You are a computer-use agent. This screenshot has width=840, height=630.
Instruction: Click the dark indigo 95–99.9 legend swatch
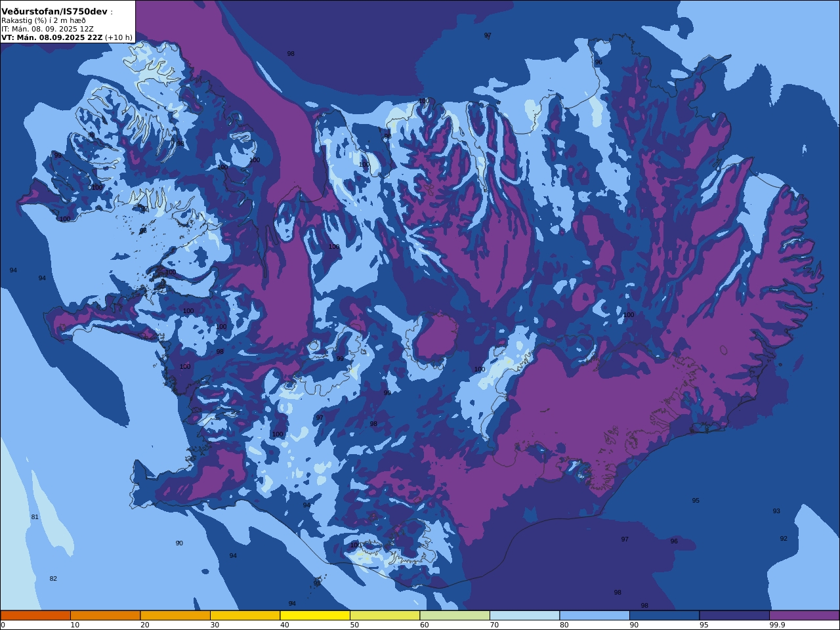pos(734,616)
